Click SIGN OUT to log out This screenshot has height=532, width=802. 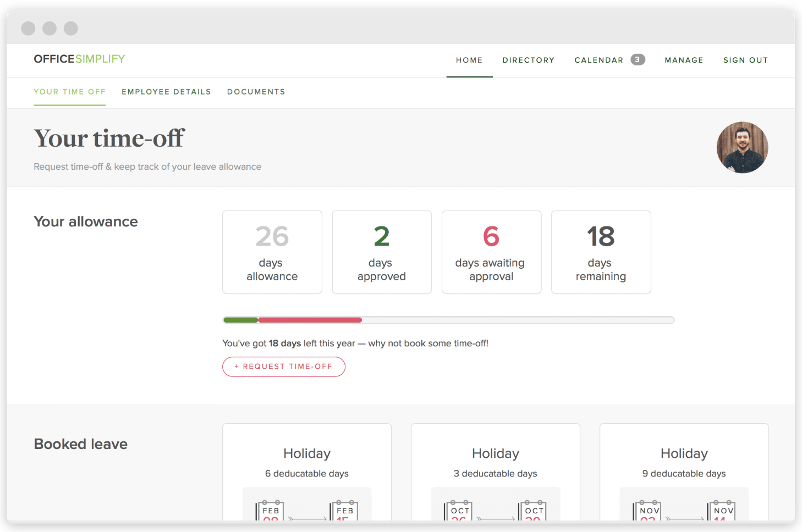tap(745, 60)
